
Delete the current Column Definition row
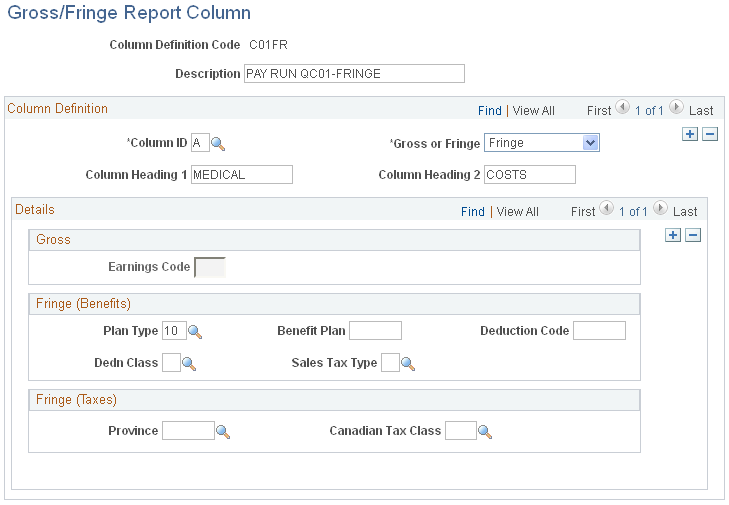click(x=710, y=134)
